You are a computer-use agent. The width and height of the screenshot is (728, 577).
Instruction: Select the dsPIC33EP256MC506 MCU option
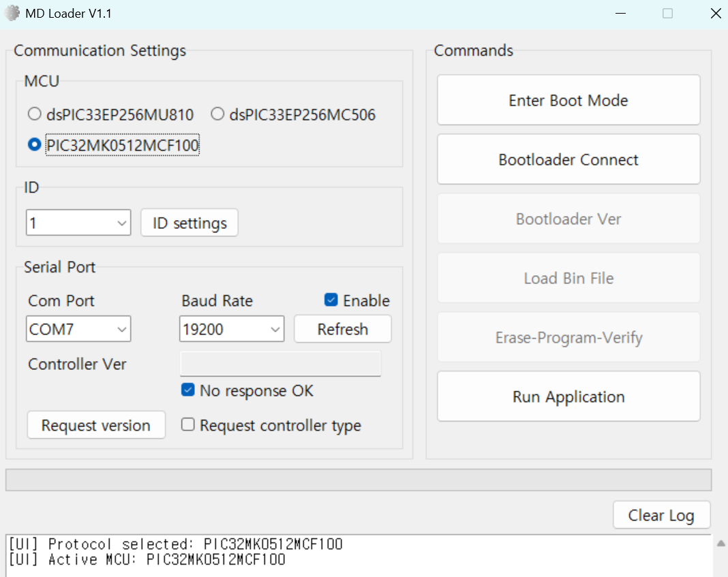217,114
